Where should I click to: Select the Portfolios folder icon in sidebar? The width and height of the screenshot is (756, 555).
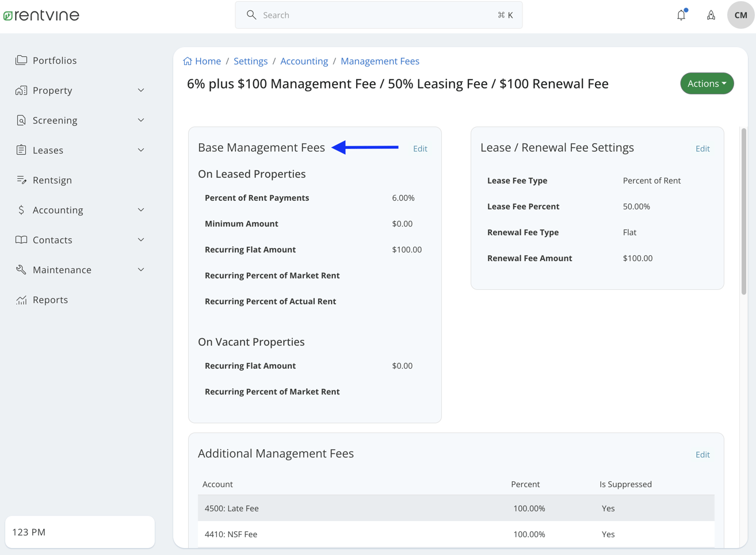point(21,60)
